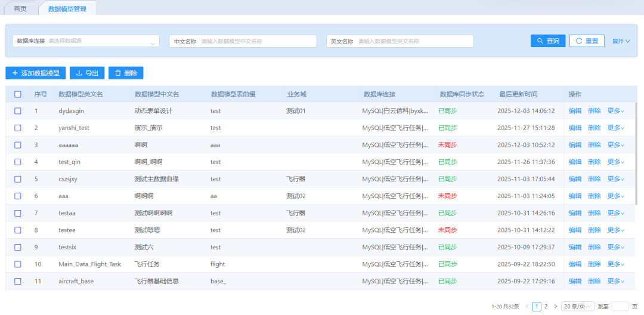Open the 20条/页 page size dropdown
The width and height of the screenshot is (644, 315).
(x=577, y=306)
